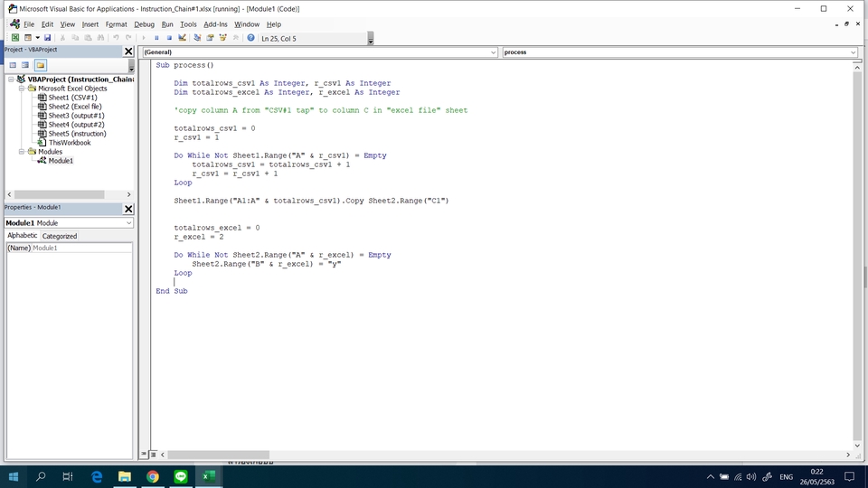Open the Debug menu
Viewport: 868px width, 488px height.
click(x=144, y=24)
